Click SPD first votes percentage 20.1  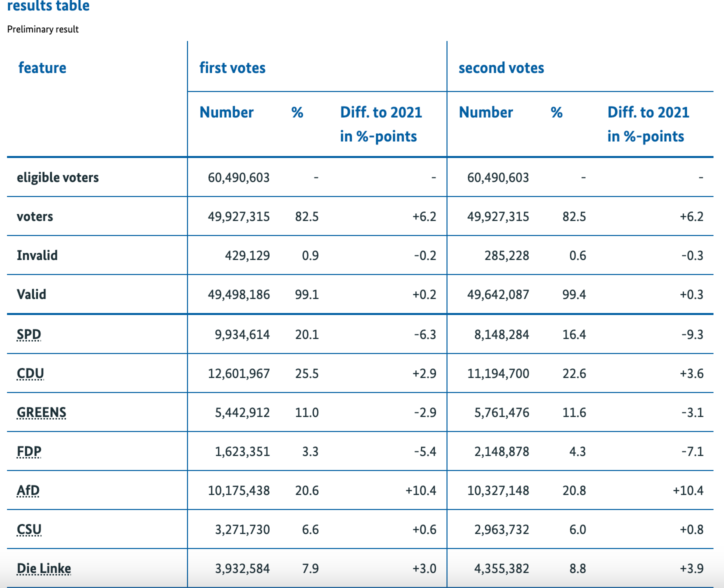click(307, 334)
